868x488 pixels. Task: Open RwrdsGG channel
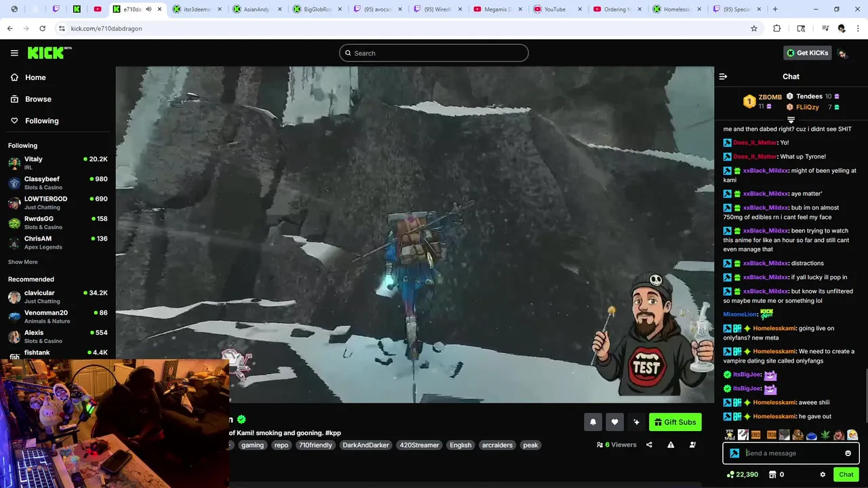pos(58,222)
